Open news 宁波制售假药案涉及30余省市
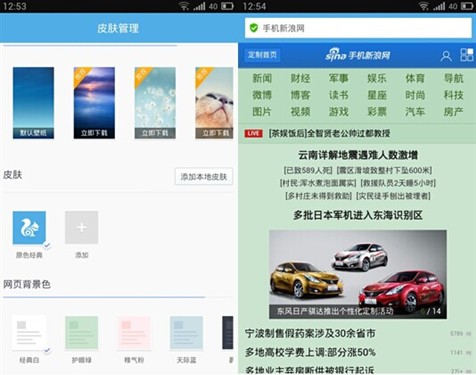Screen dimensions: 476x375 point(310,333)
